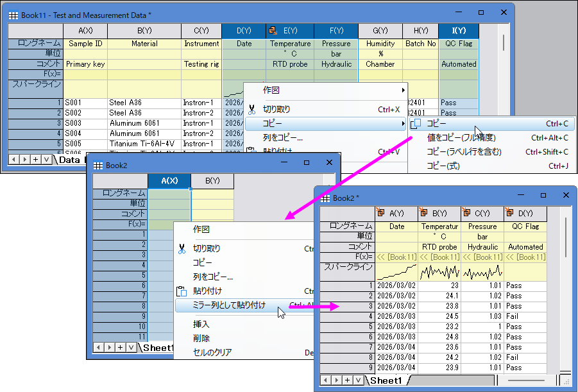Open the sheet list V button in back Book2
The width and height of the screenshot is (578, 392).
[x=131, y=347]
